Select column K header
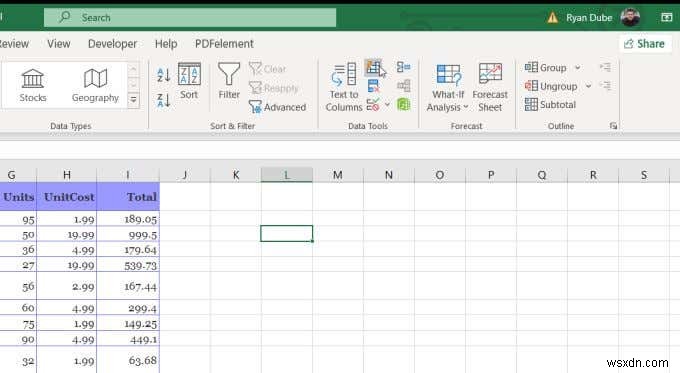 pos(236,175)
